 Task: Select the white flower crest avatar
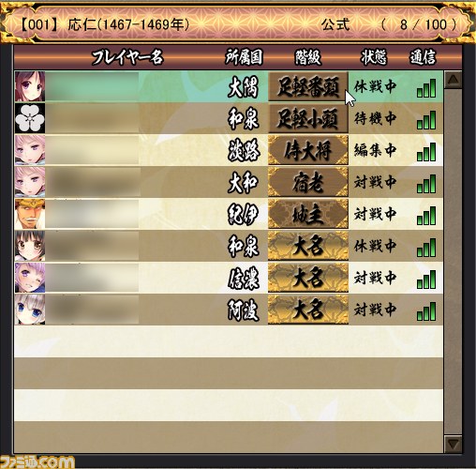click(x=30, y=118)
